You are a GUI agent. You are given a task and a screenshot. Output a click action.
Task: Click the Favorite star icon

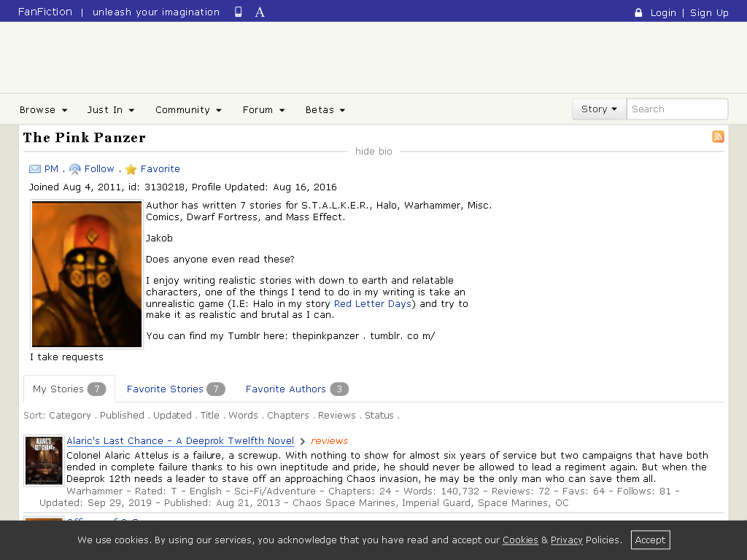[x=131, y=169]
